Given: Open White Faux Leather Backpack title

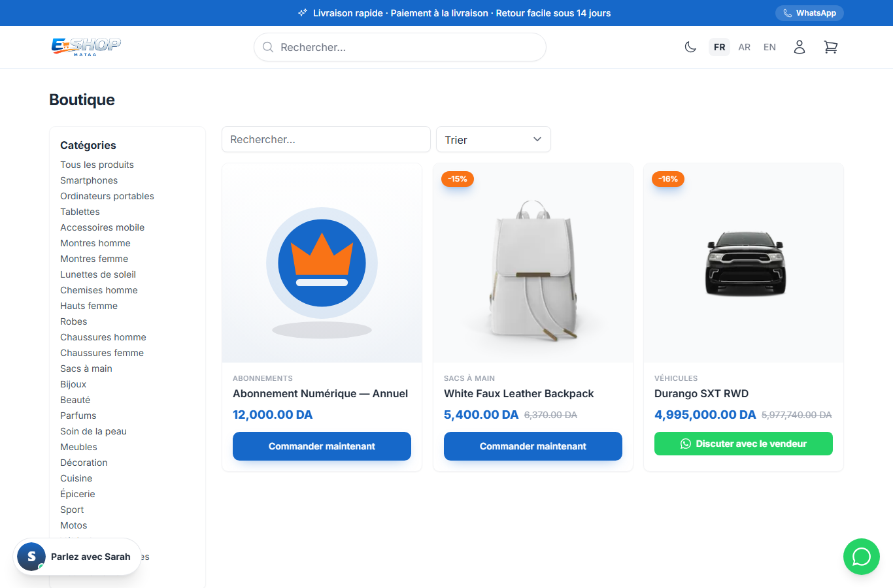Looking at the screenshot, I should pos(519,393).
